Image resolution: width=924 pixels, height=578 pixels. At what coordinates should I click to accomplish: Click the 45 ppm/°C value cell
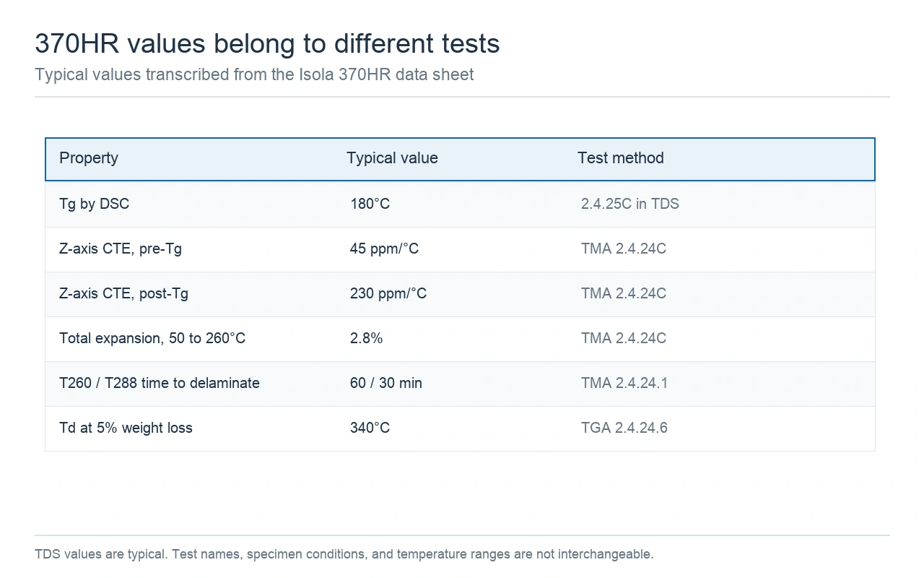(x=384, y=249)
